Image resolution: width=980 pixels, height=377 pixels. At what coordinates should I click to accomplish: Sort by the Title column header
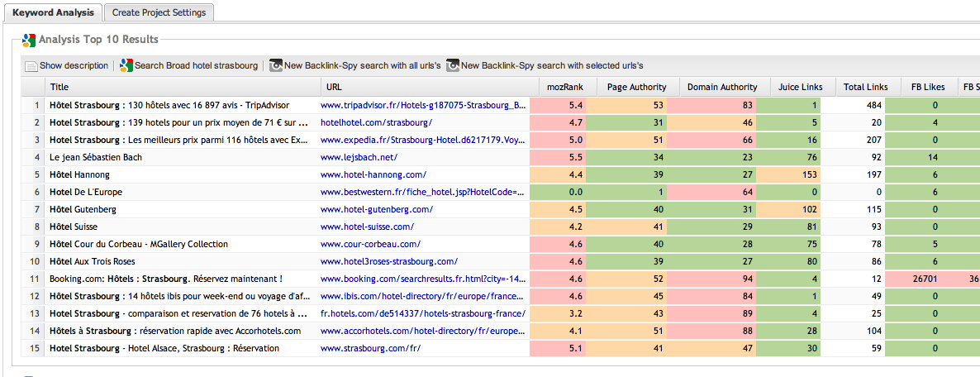pyautogui.click(x=183, y=87)
